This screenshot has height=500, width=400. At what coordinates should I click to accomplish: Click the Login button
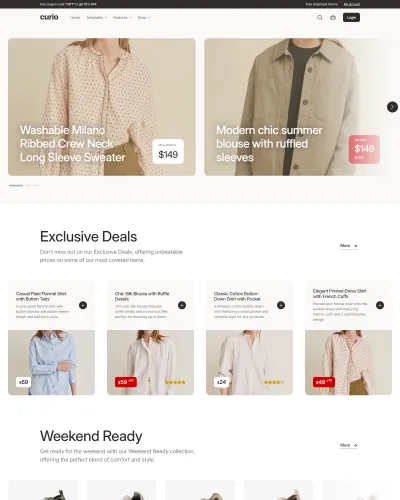[x=351, y=17]
